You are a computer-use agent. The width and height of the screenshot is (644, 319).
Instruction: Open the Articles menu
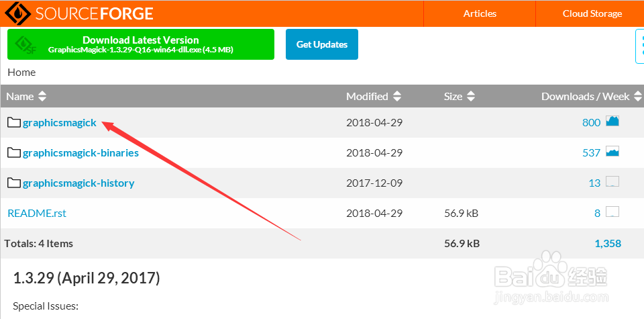480,13
